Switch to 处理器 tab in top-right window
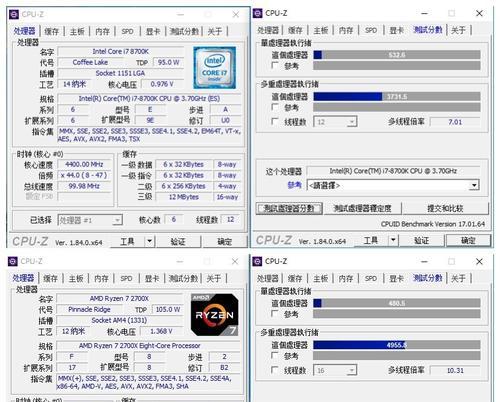The height and width of the screenshot is (402, 500). coord(268,30)
